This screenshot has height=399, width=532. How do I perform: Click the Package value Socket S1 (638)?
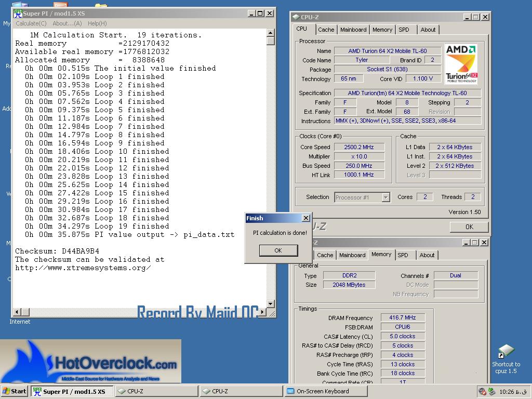coord(388,69)
